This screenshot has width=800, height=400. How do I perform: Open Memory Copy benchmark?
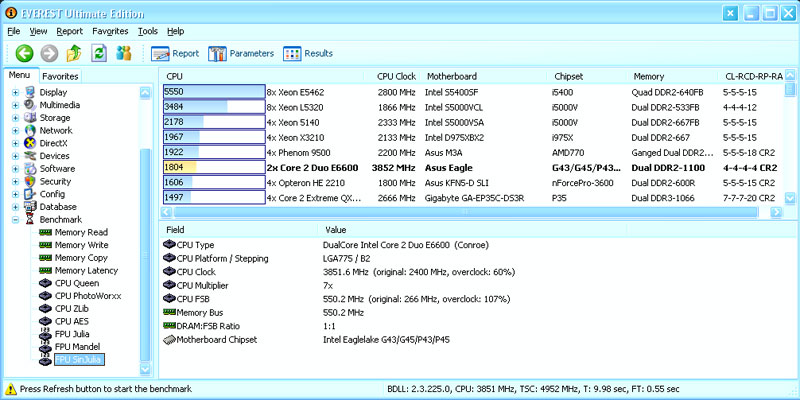click(x=81, y=258)
